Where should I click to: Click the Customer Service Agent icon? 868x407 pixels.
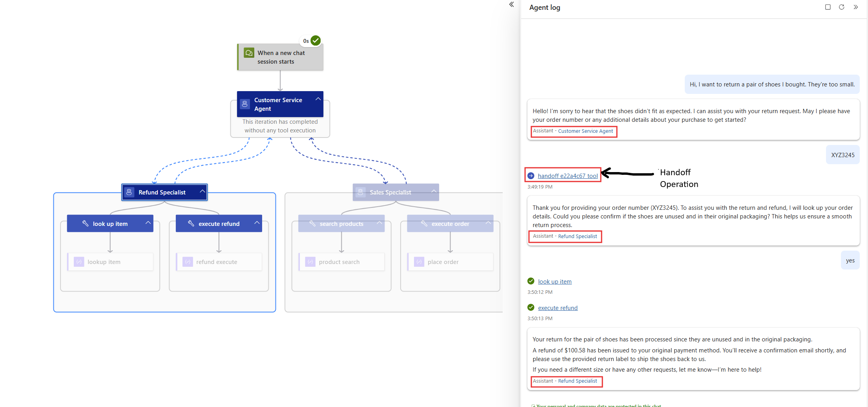tap(245, 104)
